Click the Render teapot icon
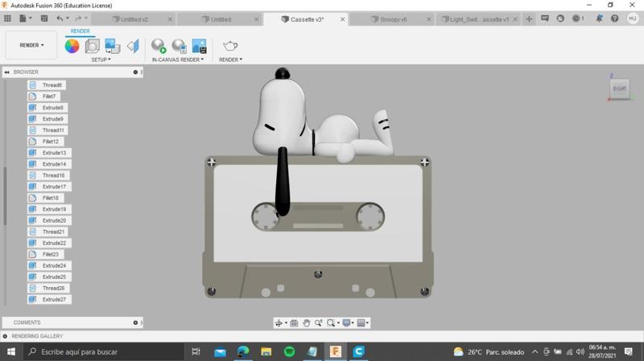This screenshot has width=644, height=361. pos(230,46)
